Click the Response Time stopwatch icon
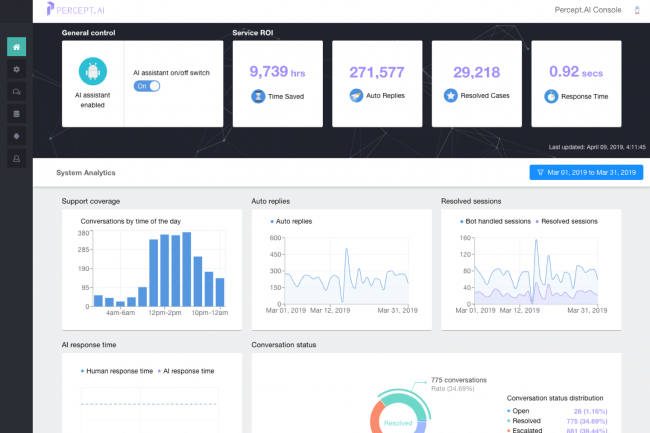 click(x=551, y=96)
